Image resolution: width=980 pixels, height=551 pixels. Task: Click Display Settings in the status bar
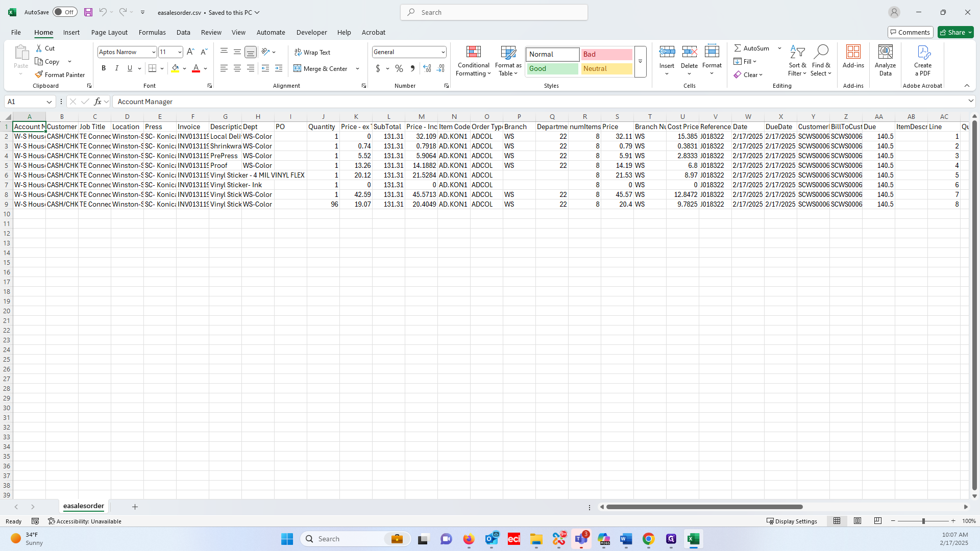coord(792,521)
